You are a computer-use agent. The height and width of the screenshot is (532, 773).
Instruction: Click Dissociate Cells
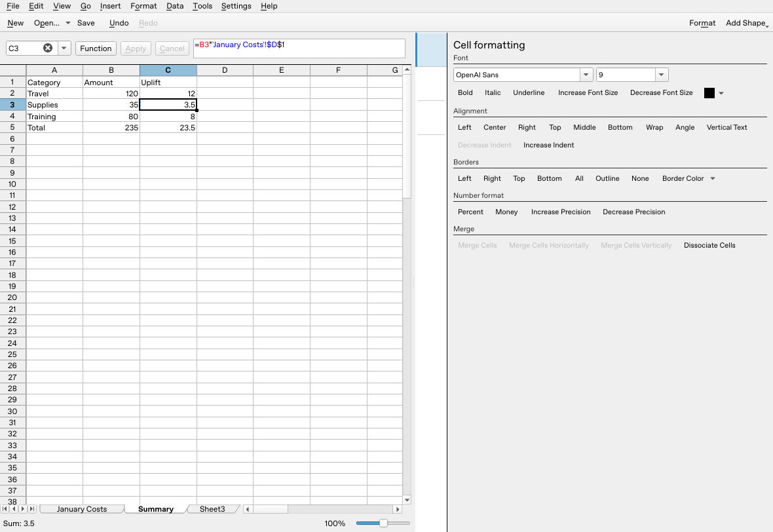point(709,245)
